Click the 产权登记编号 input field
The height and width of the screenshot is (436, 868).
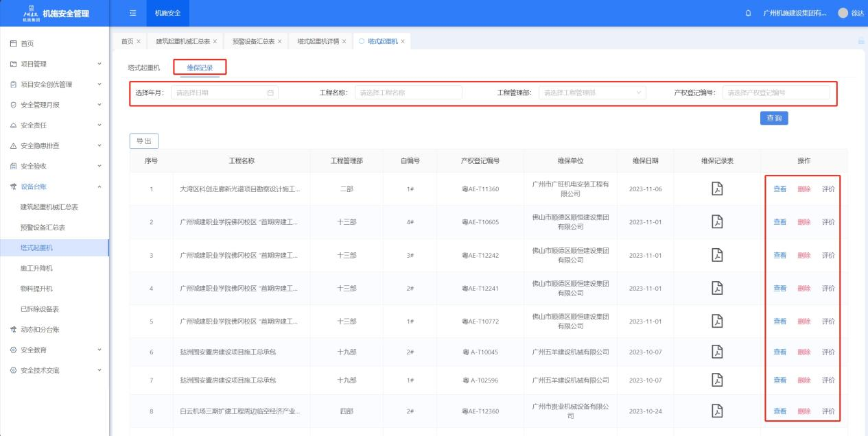[775, 93]
